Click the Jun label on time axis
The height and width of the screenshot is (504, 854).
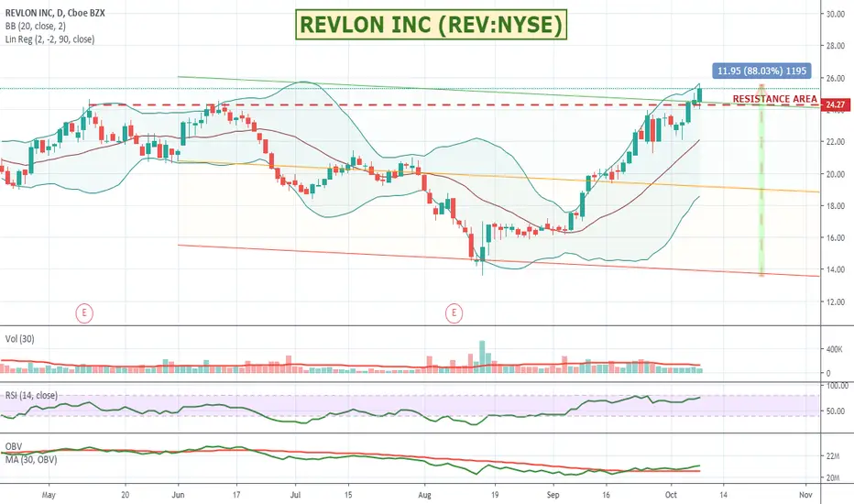pos(178,495)
